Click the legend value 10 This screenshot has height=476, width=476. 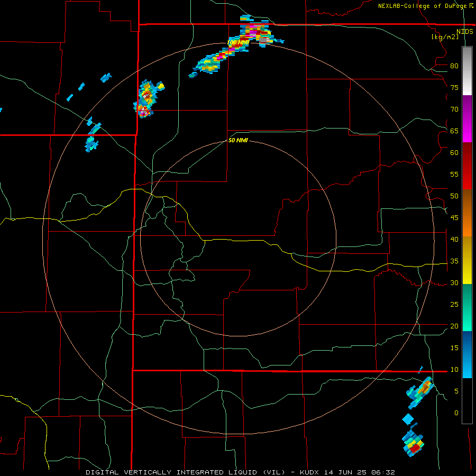pos(454,370)
